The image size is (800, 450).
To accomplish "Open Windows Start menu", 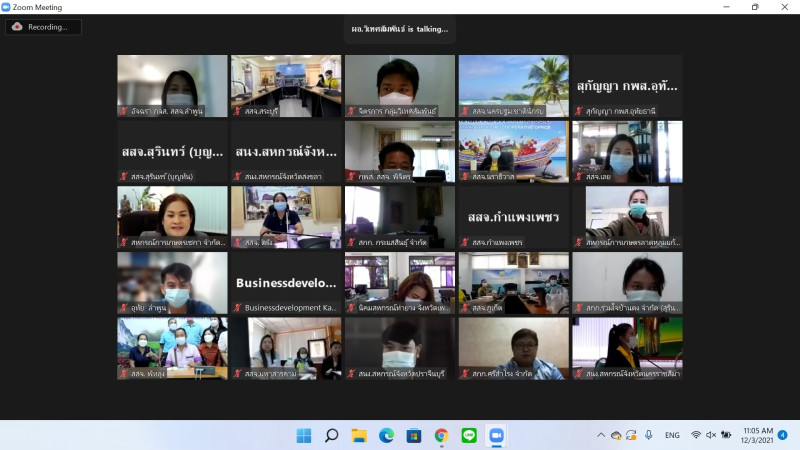I will click(x=304, y=435).
